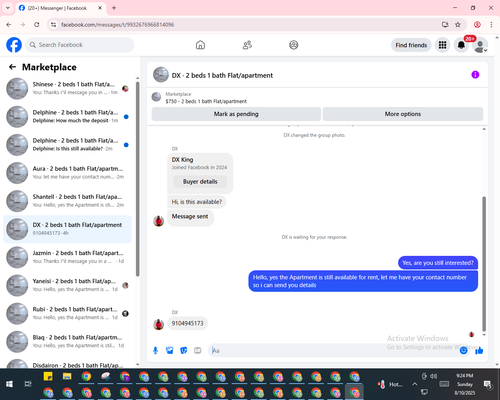500x400 pixels.
Task: Open the emoji picker
Action: point(463,350)
